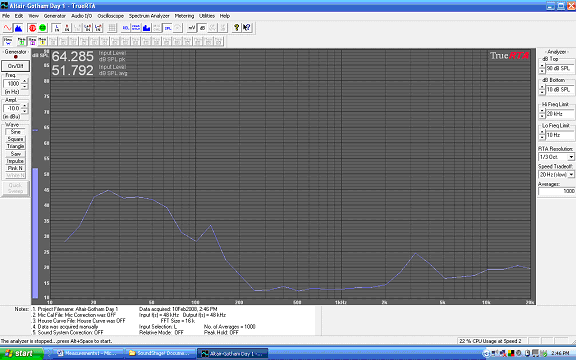Select the left input channel icon
The width and height of the screenshot is (576, 360).
coord(57,28)
